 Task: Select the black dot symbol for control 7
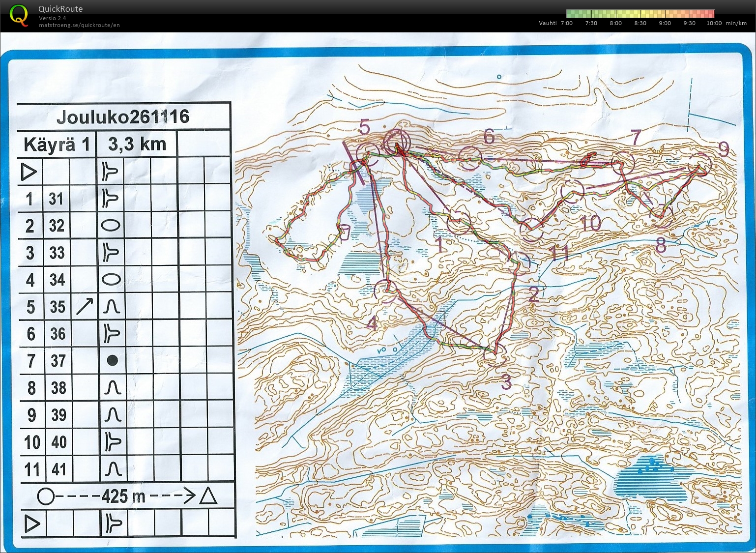(112, 361)
